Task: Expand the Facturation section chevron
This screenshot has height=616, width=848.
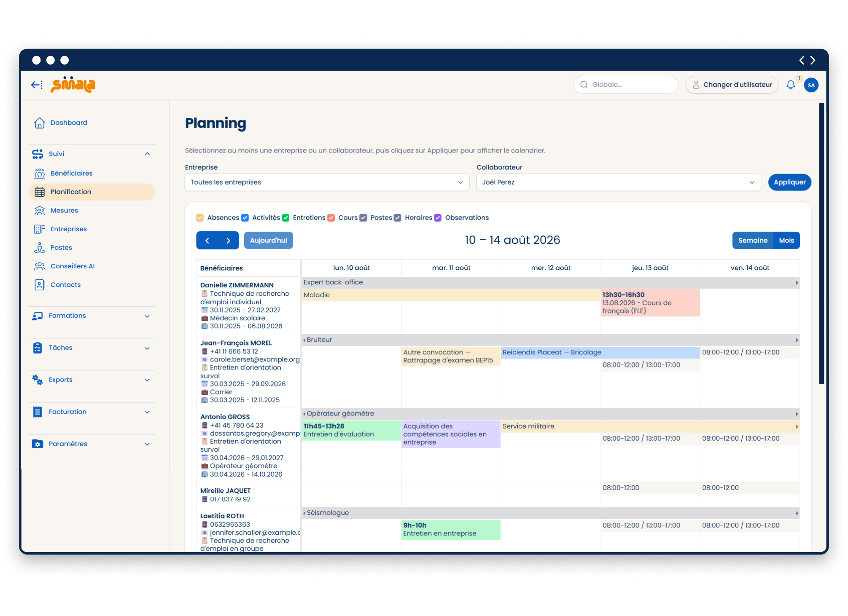Action: coord(147,412)
